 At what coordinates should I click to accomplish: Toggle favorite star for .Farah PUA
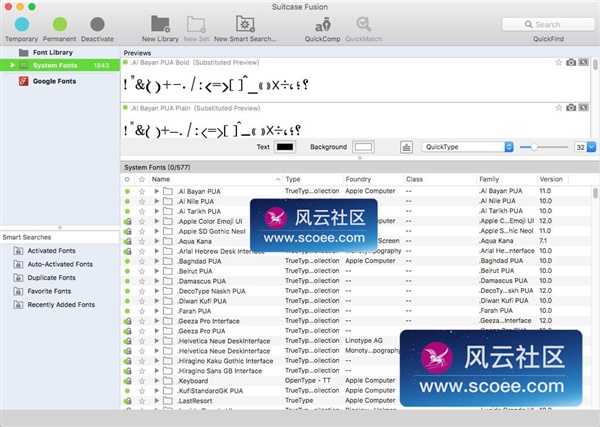142,311
